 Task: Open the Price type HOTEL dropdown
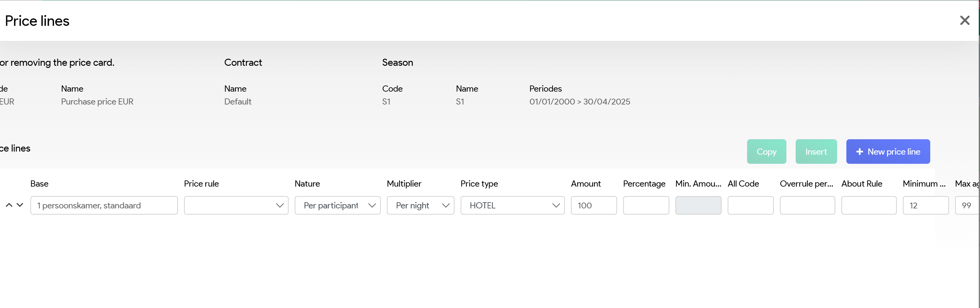coord(512,206)
